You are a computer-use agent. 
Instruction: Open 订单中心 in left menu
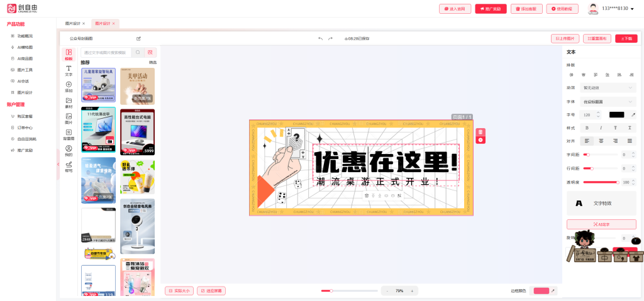25,127
